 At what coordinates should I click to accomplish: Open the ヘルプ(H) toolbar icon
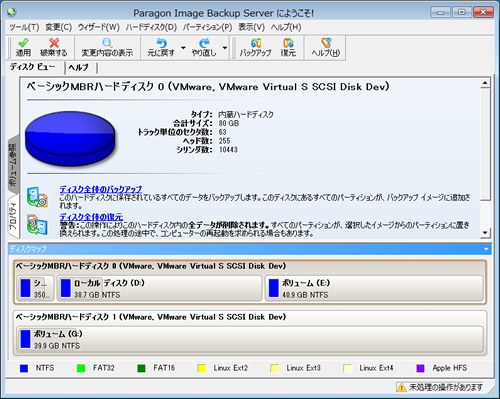tap(326, 43)
